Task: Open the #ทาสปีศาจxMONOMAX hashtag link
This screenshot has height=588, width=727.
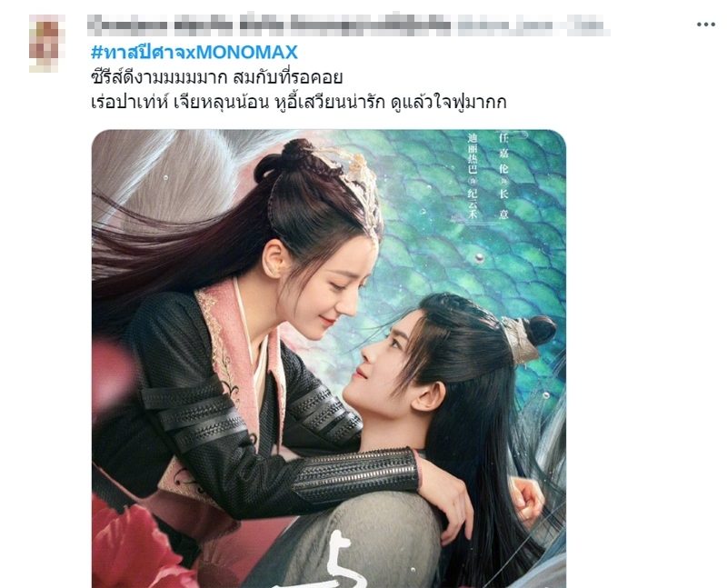Action: [194, 53]
